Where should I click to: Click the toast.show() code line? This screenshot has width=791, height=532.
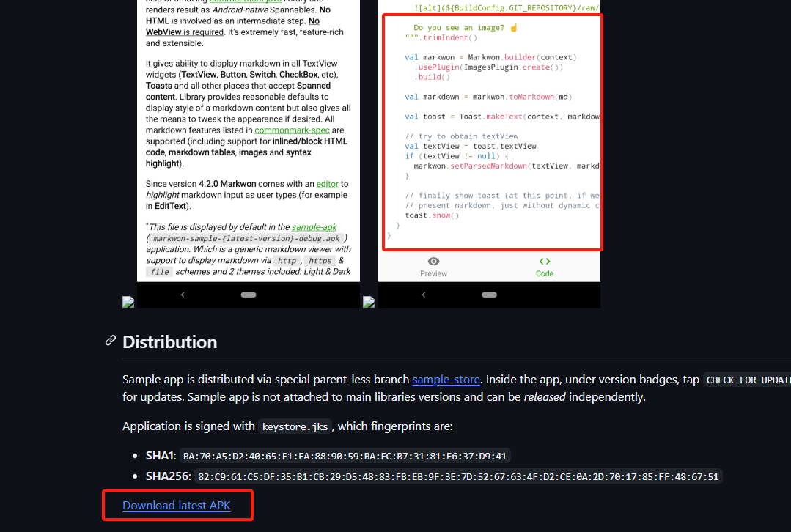(x=432, y=215)
